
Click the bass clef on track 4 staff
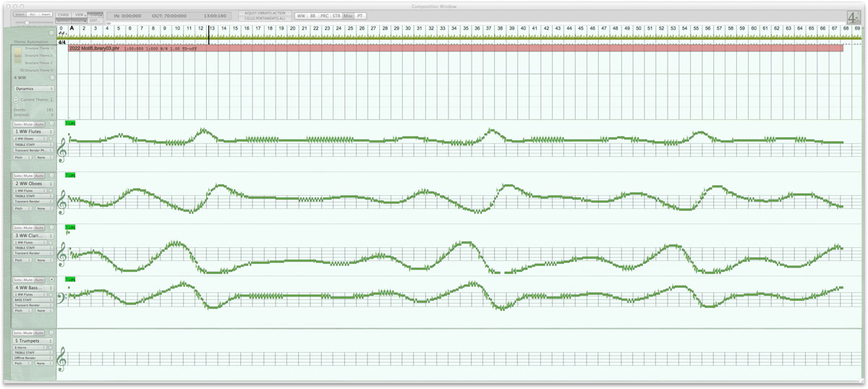[62, 297]
